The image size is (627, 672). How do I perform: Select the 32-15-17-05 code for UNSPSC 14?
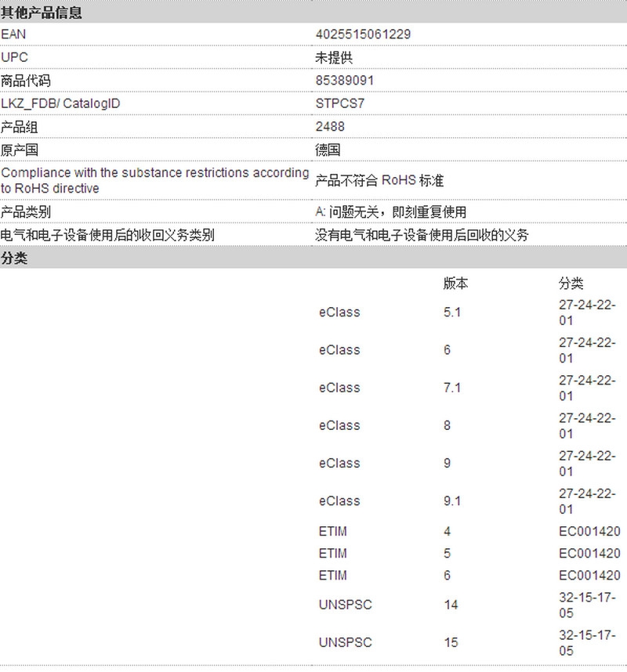pyautogui.click(x=587, y=605)
